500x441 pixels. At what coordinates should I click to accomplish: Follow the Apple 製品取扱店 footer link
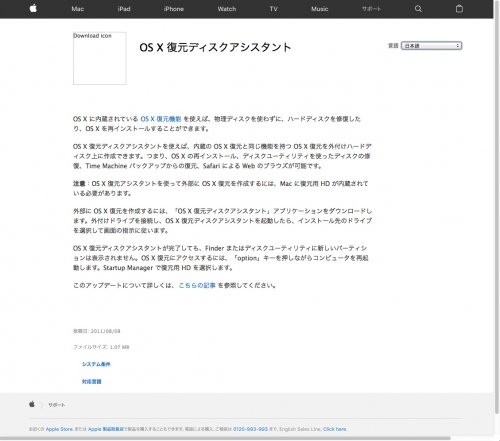106,429
